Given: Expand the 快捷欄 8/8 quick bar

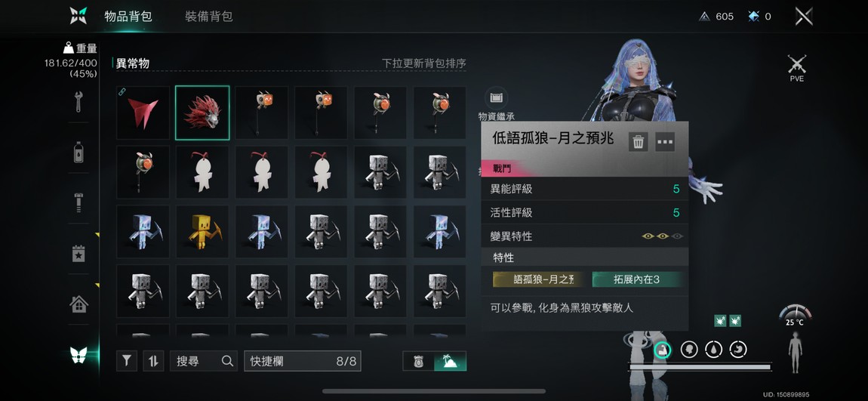Looking at the screenshot, I should (x=302, y=361).
